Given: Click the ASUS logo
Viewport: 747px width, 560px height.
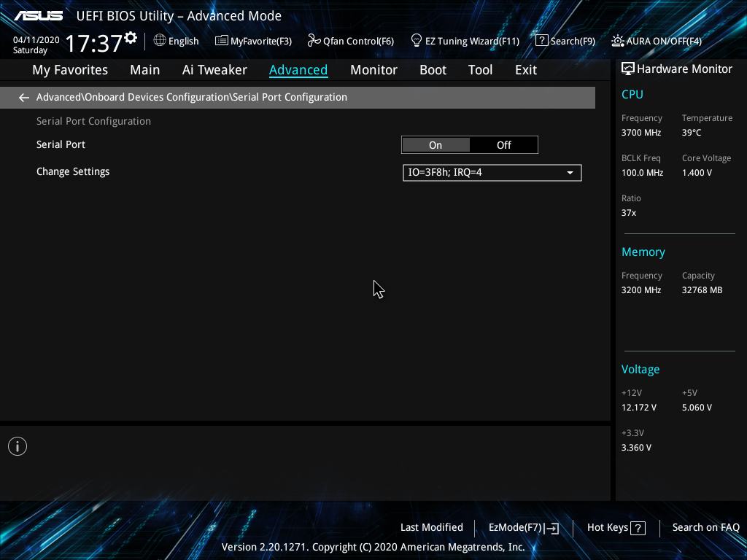Looking at the screenshot, I should [38, 16].
